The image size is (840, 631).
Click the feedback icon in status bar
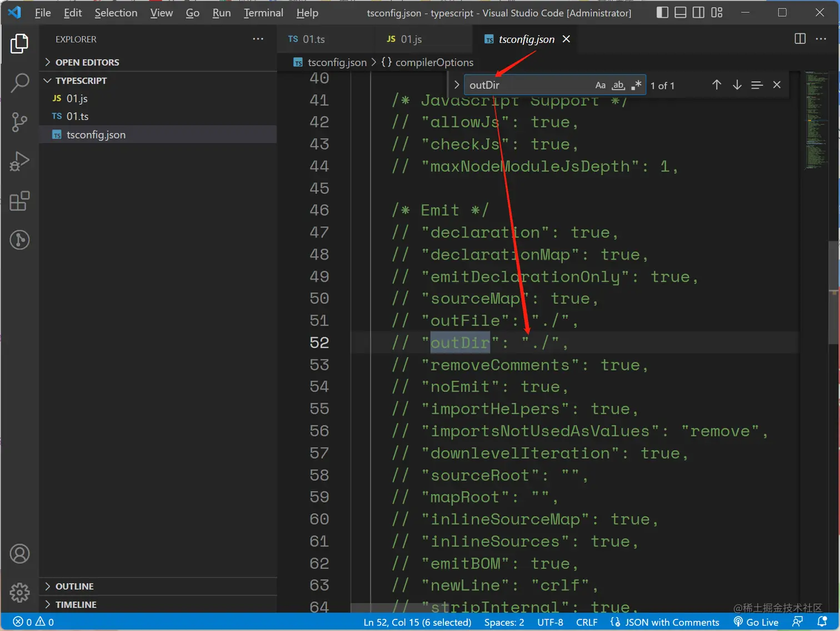click(x=797, y=622)
